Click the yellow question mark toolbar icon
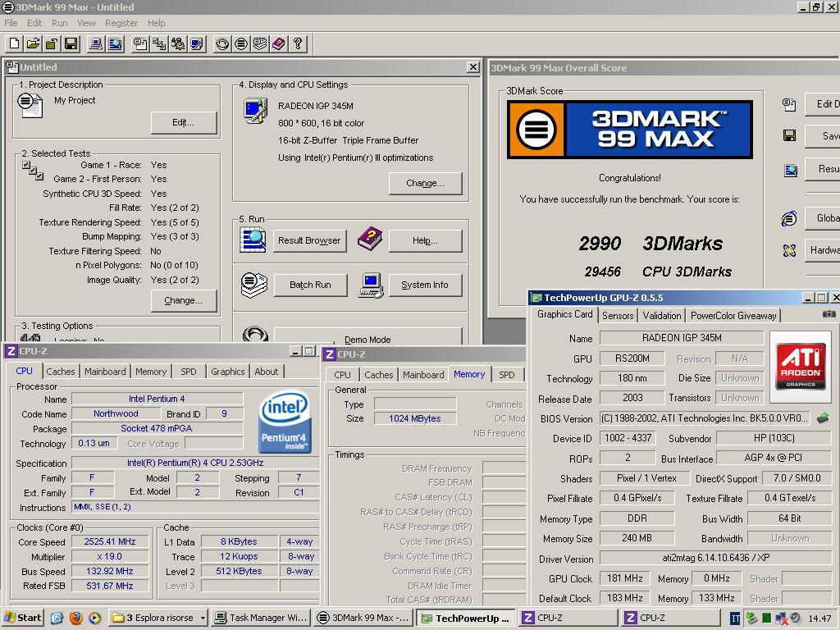The width and height of the screenshot is (840, 630). click(297, 44)
